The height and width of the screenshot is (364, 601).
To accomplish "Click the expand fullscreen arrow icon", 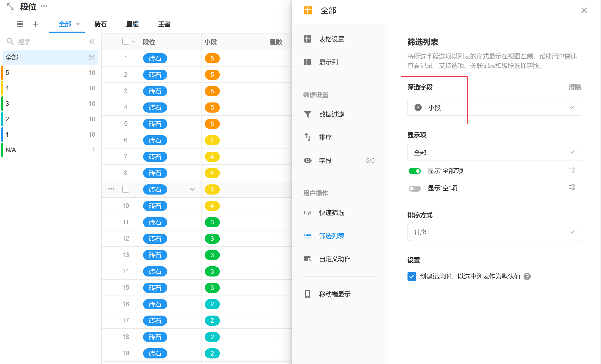I will click(10, 7).
